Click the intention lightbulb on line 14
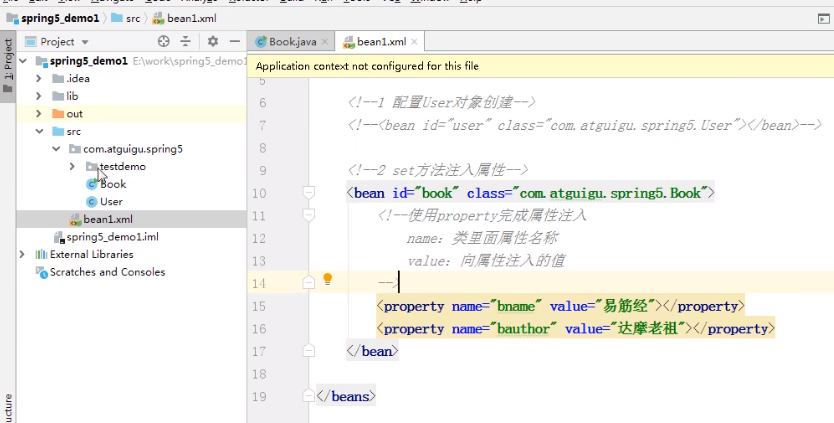Screen dimensions: 834x423 [328, 279]
